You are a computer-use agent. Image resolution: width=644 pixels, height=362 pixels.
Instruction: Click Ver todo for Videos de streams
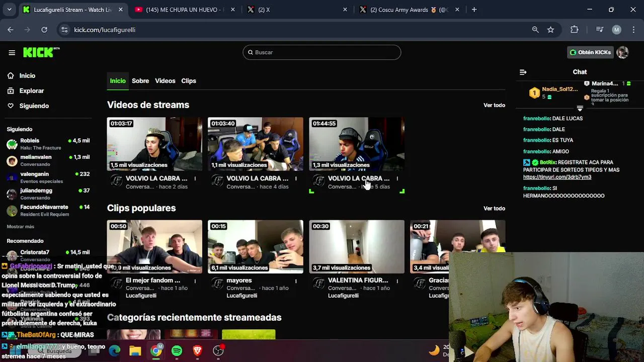[494, 105]
